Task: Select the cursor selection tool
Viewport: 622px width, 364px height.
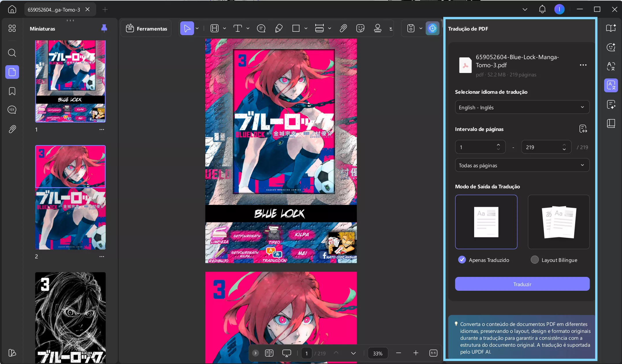Action: pyautogui.click(x=187, y=28)
